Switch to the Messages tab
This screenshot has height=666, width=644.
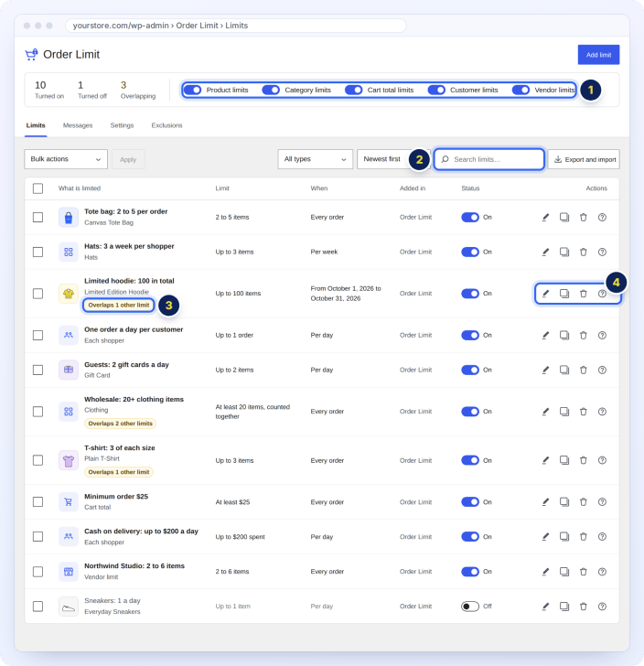78,125
